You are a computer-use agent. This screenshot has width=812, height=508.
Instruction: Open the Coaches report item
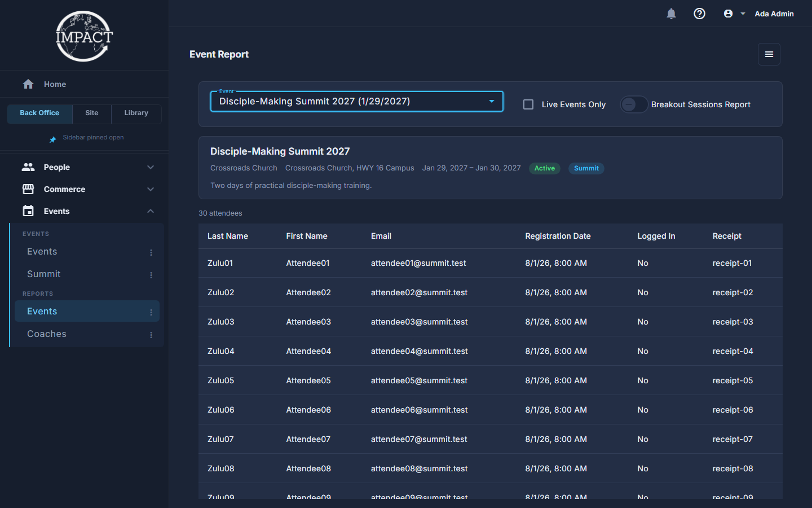87,334
